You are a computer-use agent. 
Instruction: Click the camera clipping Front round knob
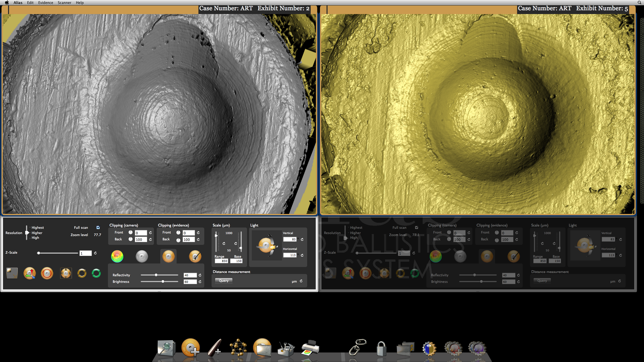[131, 232]
